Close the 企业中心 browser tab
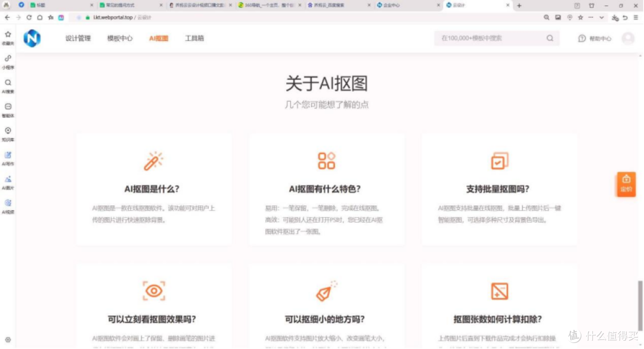The image size is (644, 349). pyautogui.click(x=438, y=5)
